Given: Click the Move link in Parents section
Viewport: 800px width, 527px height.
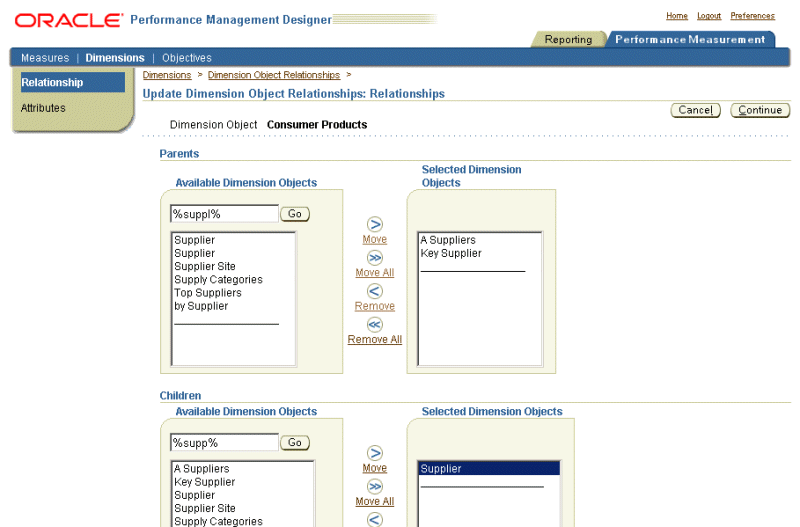Looking at the screenshot, I should click(x=375, y=239).
